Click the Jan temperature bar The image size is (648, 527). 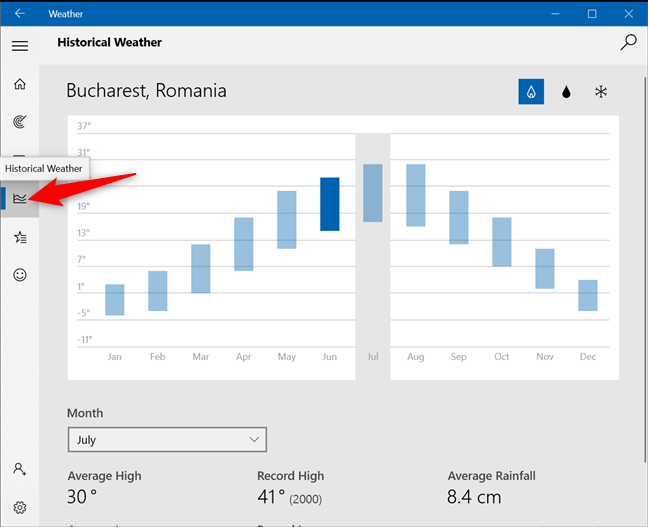[x=115, y=300]
